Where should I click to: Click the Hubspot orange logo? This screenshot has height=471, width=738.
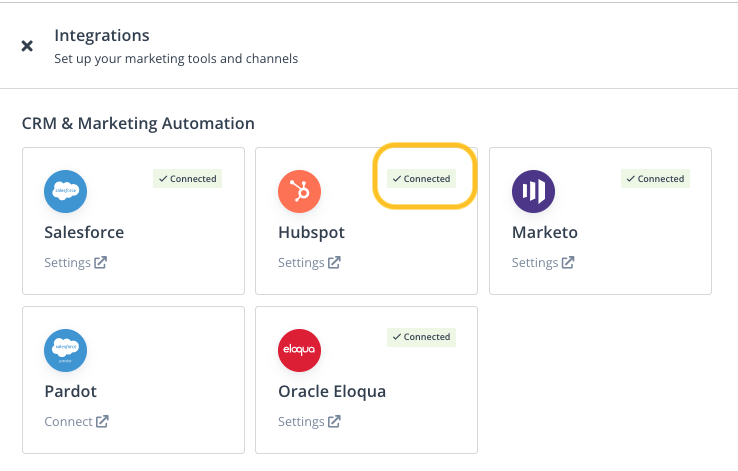[300, 191]
